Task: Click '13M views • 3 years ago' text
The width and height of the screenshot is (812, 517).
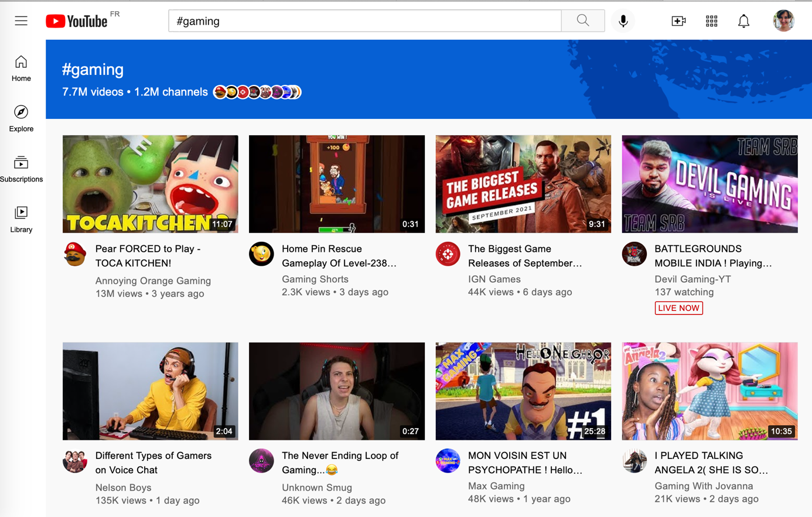Action: point(149,294)
